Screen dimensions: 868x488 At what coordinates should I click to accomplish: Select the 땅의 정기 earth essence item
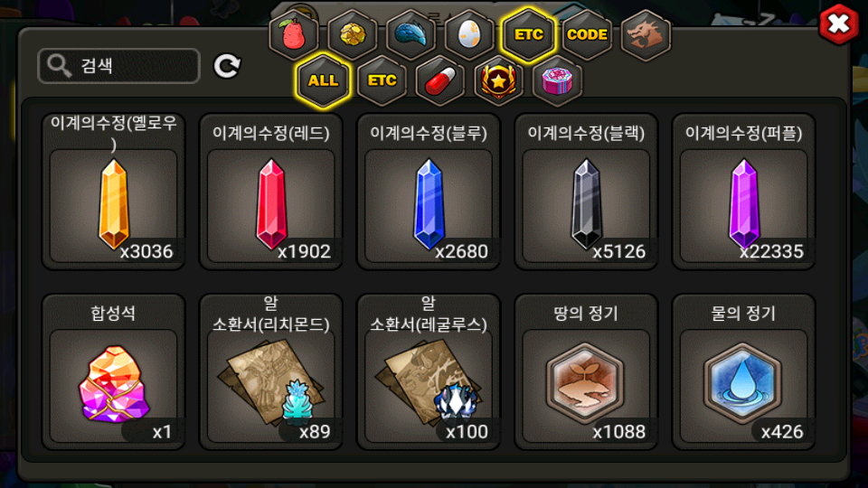click(x=586, y=371)
